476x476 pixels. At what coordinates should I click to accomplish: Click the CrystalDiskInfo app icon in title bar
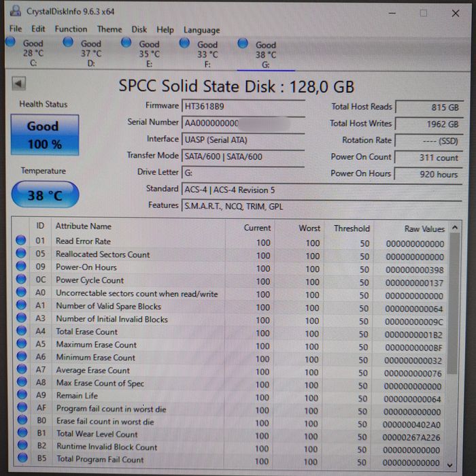(x=16, y=11)
